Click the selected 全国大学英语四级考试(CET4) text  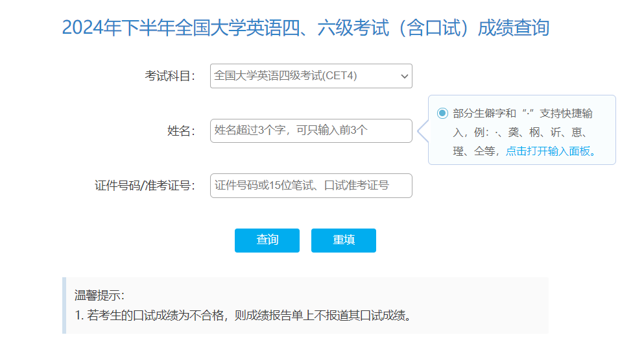285,76
